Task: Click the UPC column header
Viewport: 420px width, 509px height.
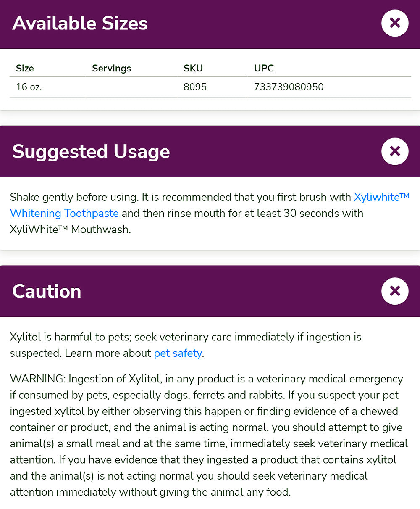Action: pyautogui.click(x=264, y=68)
